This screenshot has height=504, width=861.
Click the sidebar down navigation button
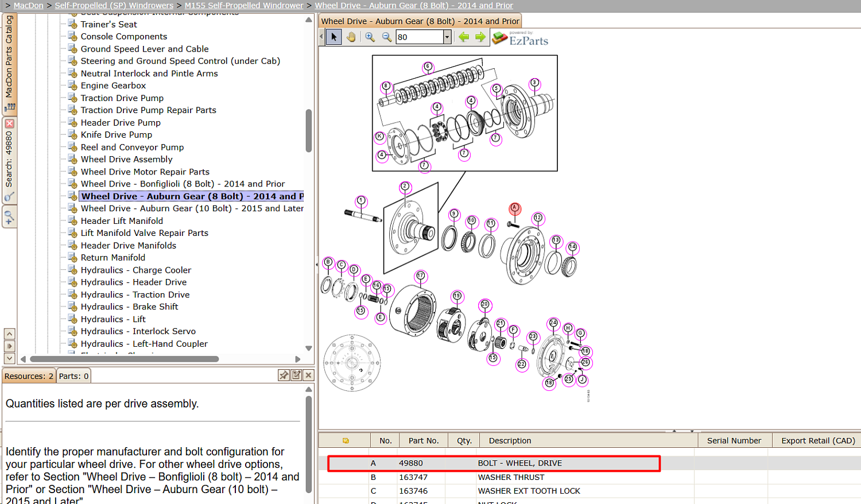[9, 358]
